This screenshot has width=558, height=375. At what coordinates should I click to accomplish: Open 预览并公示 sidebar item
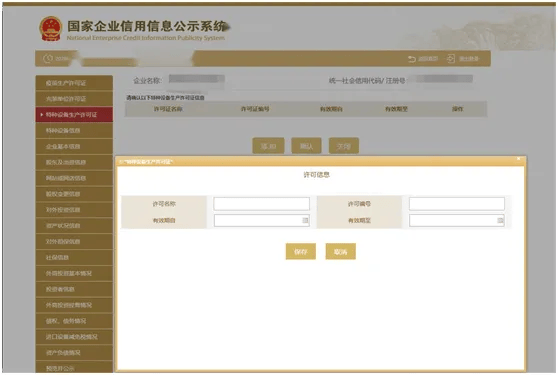click(74, 368)
